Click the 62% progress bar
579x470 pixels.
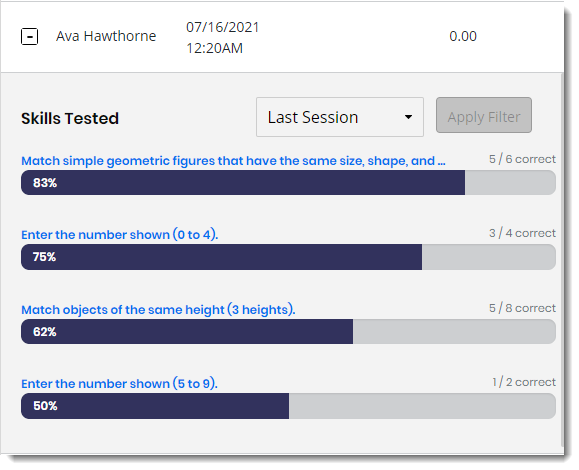click(288, 332)
